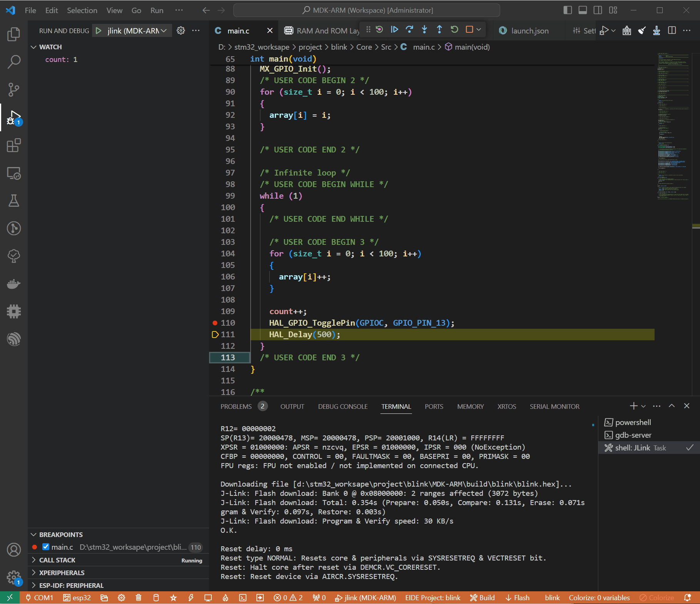Screen dimensions: 700x604
Task: Restart the debug session
Action: coord(454,30)
